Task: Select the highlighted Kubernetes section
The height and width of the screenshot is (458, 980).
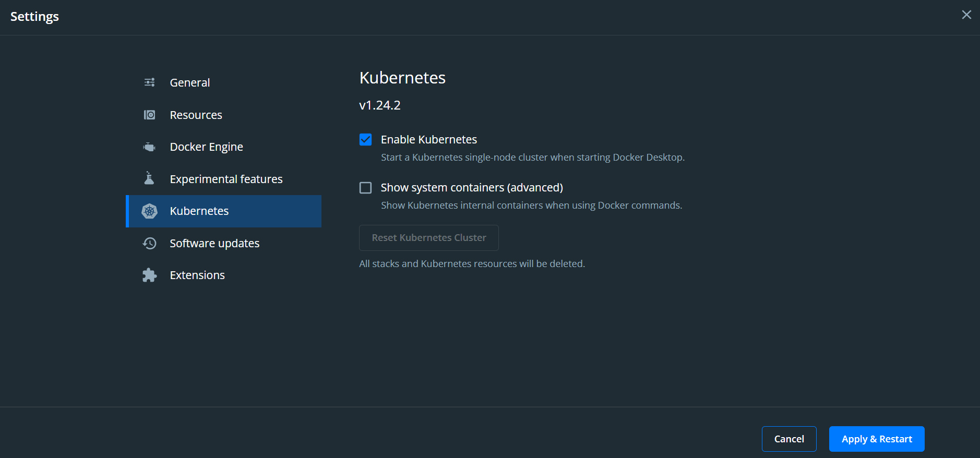Action: pyautogui.click(x=199, y=211)
